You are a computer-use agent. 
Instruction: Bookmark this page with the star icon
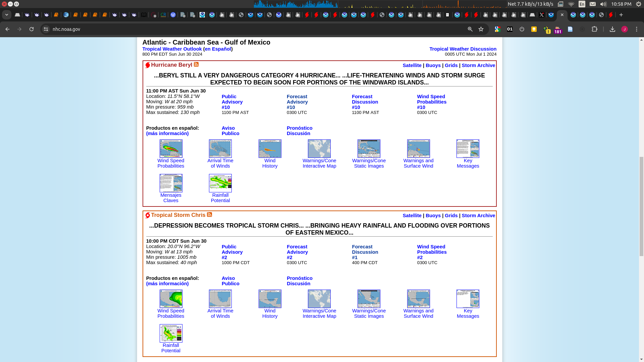tap(481, 29)
